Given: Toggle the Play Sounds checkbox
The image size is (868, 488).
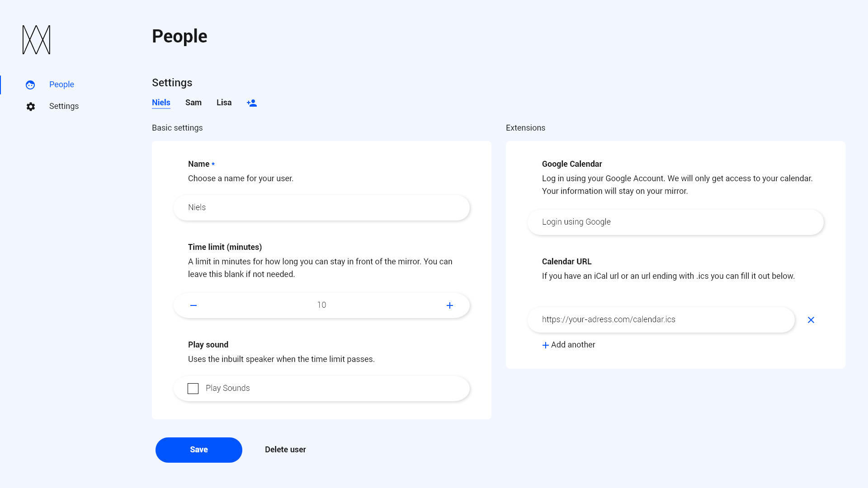Looking at the screenshot, I should (193, 389).
